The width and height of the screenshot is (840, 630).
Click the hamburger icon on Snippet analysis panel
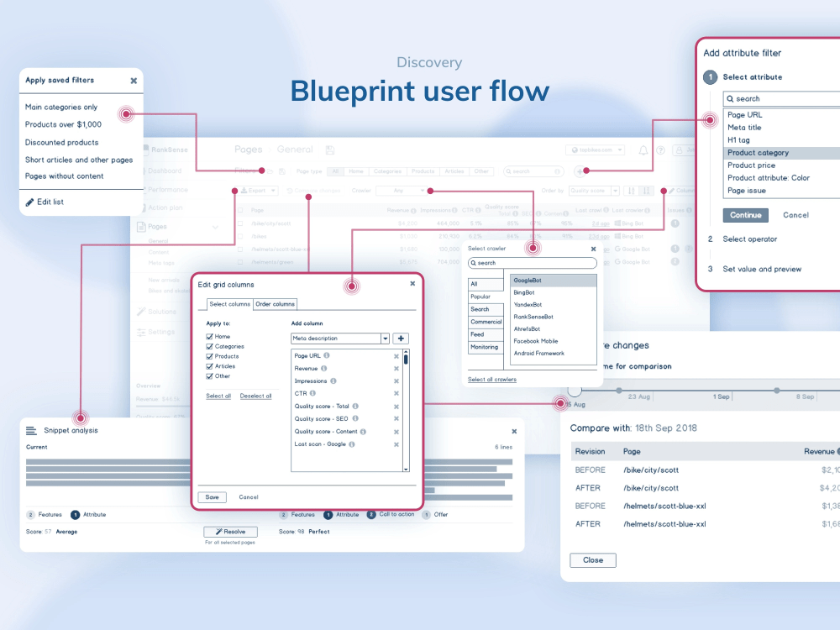tap(32, 429)
